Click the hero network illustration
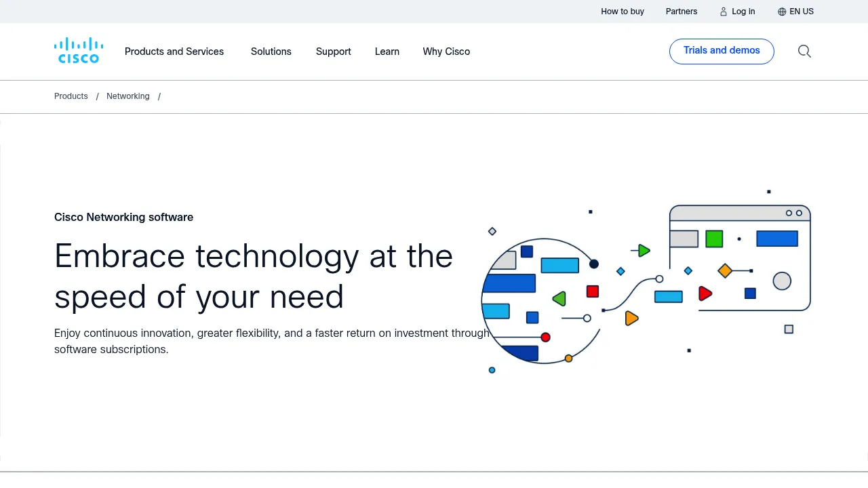Screen dimensions: 868x488 [646, 282]
